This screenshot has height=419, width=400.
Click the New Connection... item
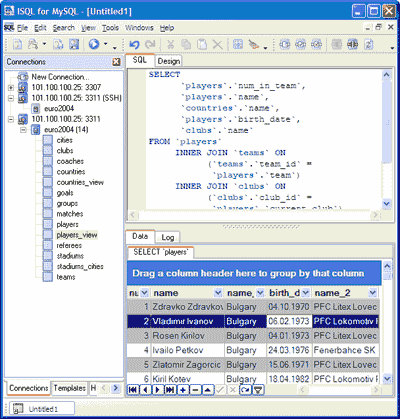point(60,77)
